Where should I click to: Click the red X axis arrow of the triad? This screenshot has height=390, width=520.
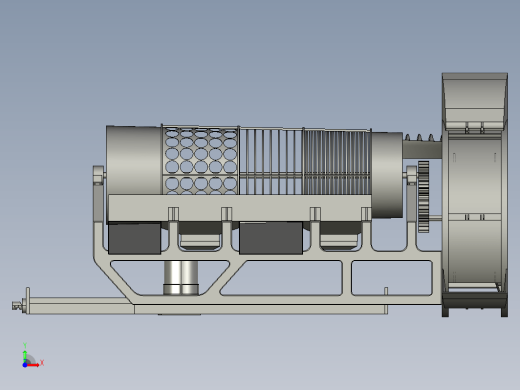pyautogui.click(x=34, y=365)
